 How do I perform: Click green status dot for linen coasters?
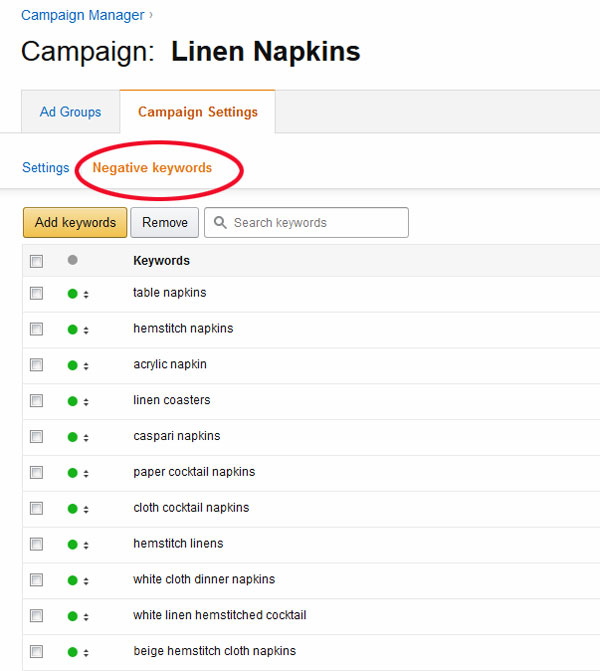[x=73, y=401]
